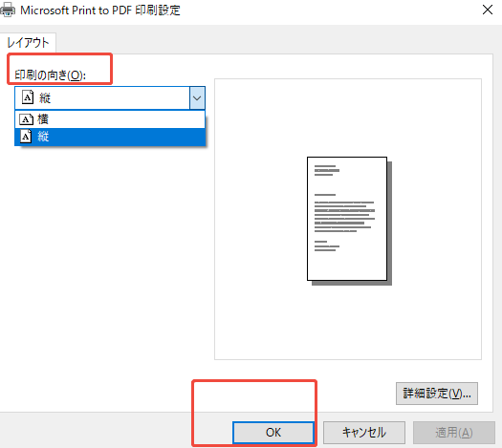Click the キャンセル button
Image resolution: width=502 pixels, height=448 pixels.
364,433
